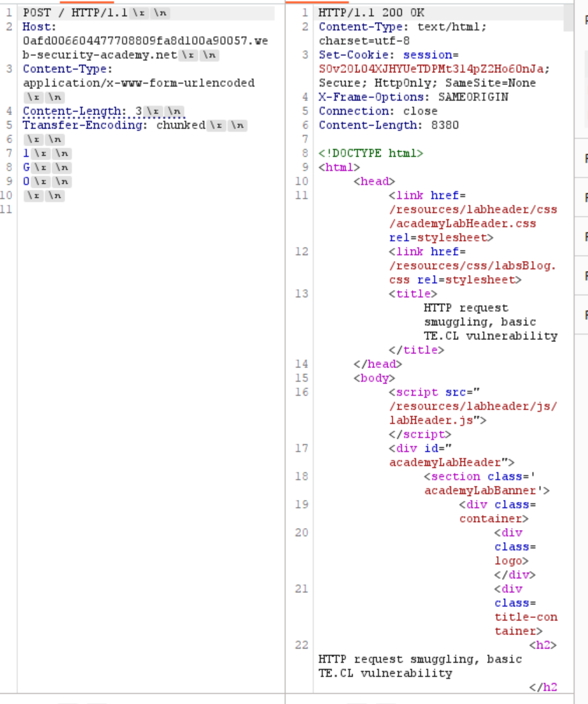Viewport: 588px width, 704px height.
Task: Click the closing '</script>' tag
Action: point(420,434)
